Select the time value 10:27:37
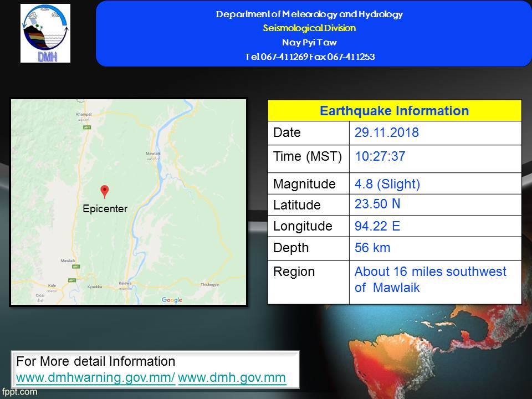 tap(380, 156)
